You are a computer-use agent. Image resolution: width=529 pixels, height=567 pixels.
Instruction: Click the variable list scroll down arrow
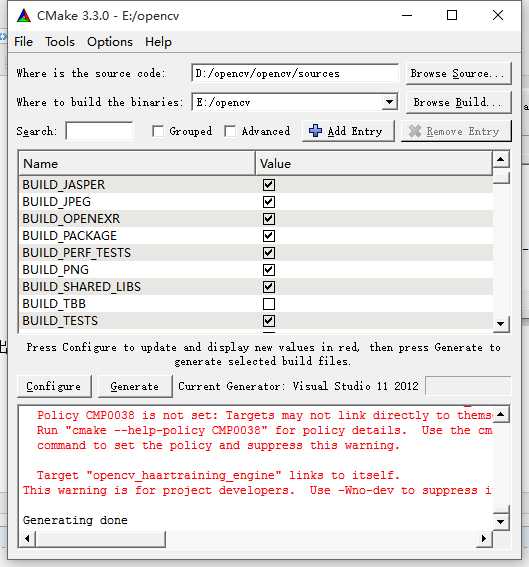[x=501, y=324]
